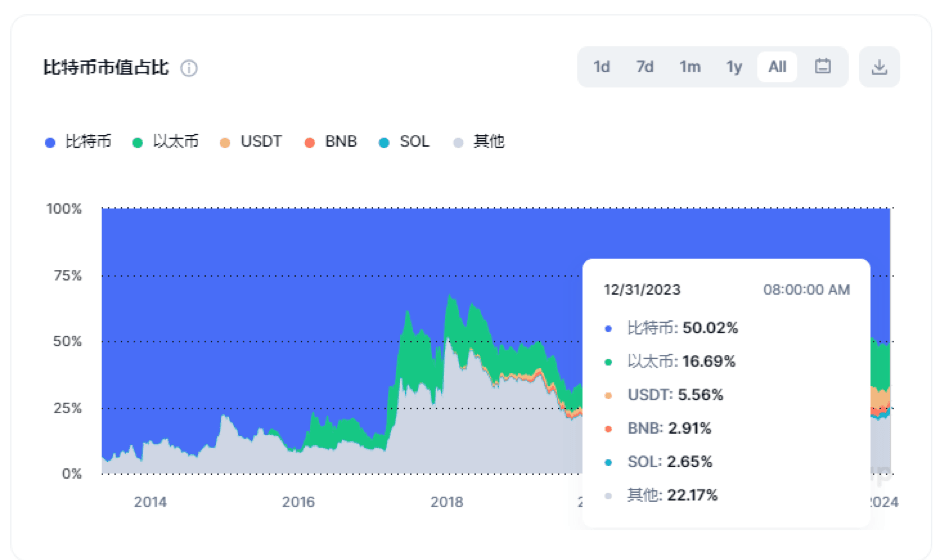
Task: Toggle USDT legend entry
Action: (x=261, y=142)
